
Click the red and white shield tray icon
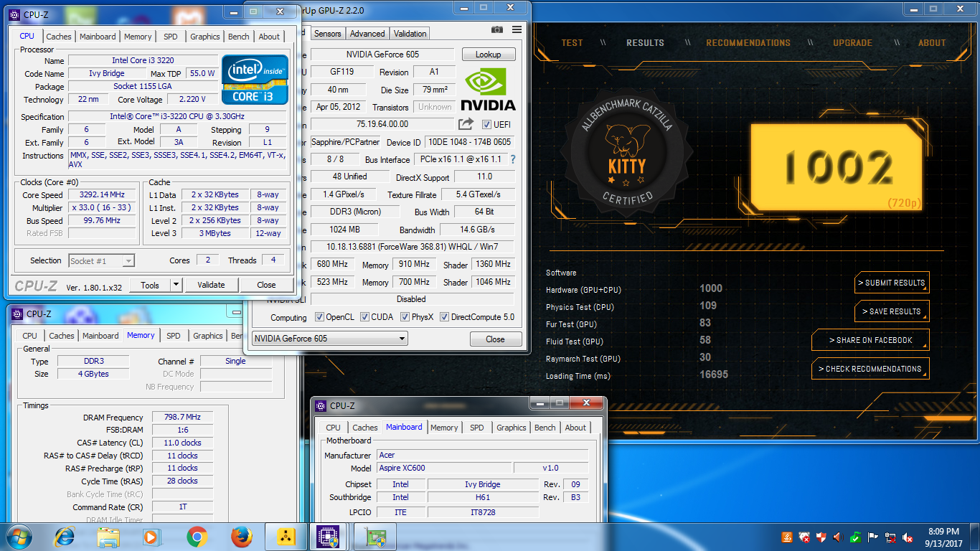click(x=821, y=537)
